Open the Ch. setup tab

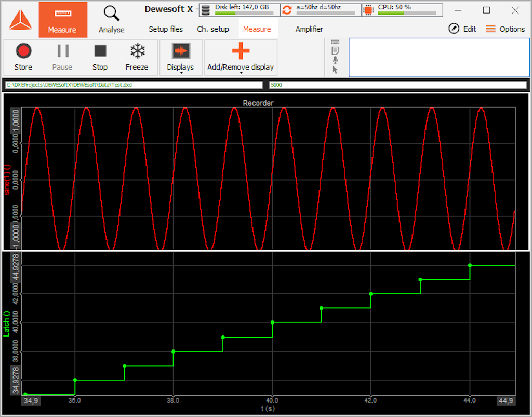213,29
